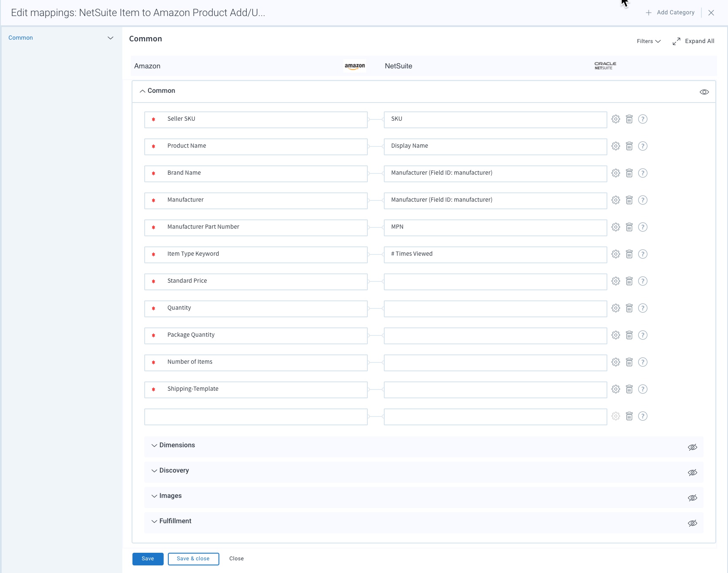Screen dimensions: 728x573
Task: Open help for Standard Price mapping
Action: coord(643,281)
